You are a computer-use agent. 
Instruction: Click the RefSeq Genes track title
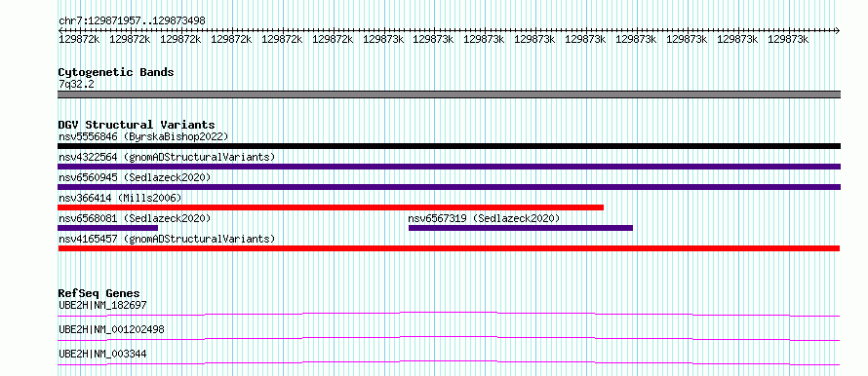[99, 293]
